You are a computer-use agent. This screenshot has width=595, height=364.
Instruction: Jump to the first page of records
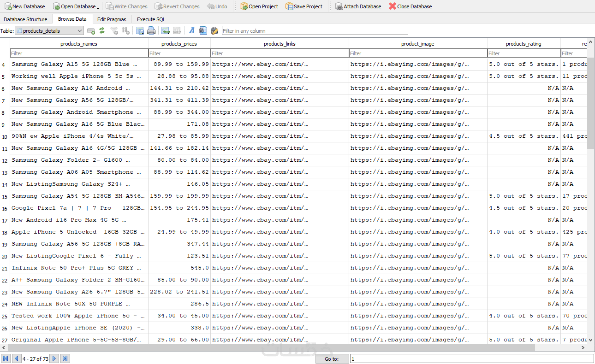[x=6, y=358]
